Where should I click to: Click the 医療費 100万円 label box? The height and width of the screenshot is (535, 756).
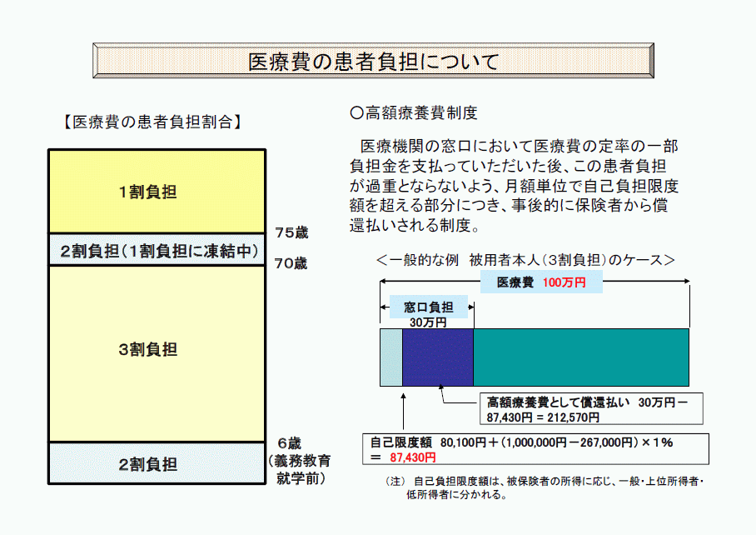(541, 282)
